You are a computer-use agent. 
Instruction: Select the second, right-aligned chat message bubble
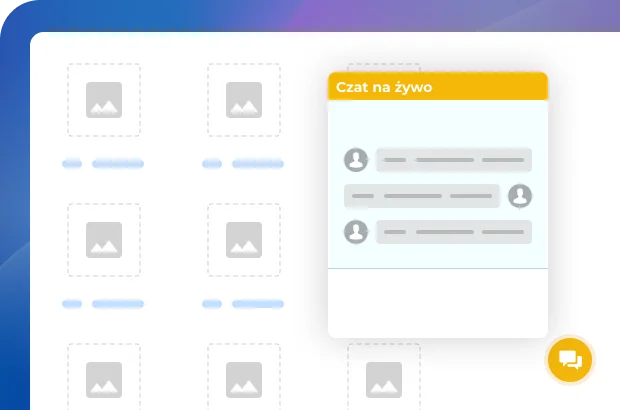(x=421, y=196)
